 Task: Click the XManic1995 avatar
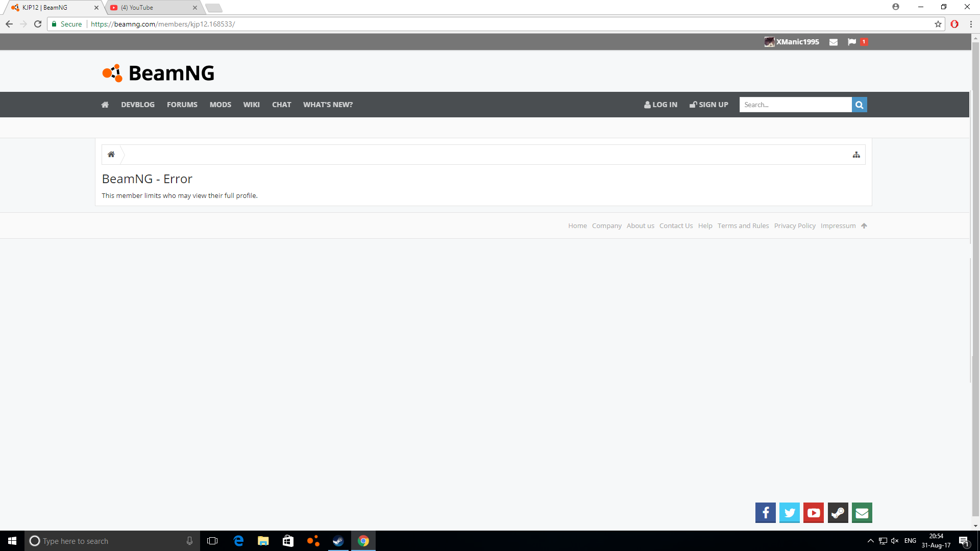pos(769,42)
